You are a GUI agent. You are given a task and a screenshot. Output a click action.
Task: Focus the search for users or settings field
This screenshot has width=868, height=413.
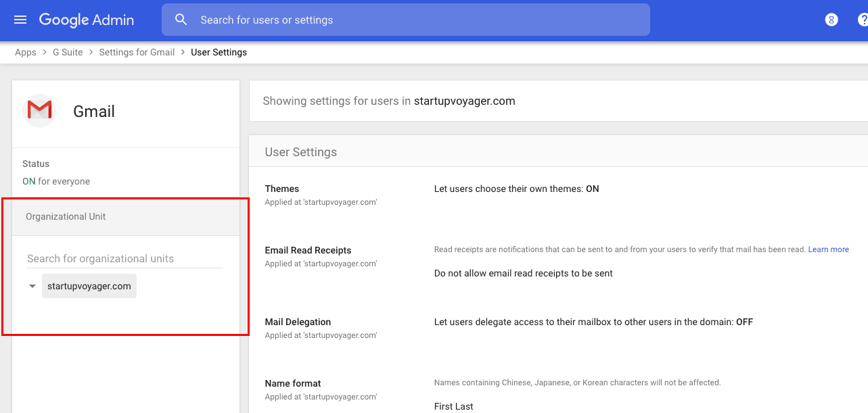point(406,20)
